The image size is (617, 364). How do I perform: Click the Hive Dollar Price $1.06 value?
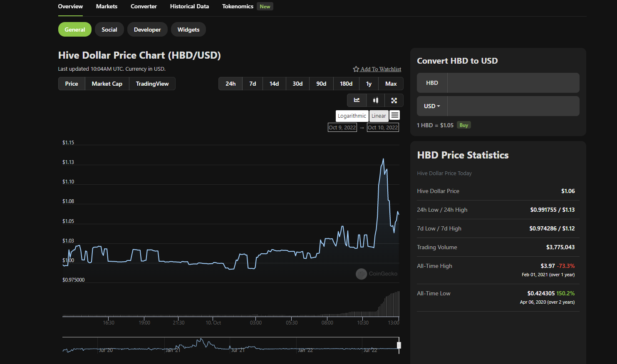pos(568,191)
